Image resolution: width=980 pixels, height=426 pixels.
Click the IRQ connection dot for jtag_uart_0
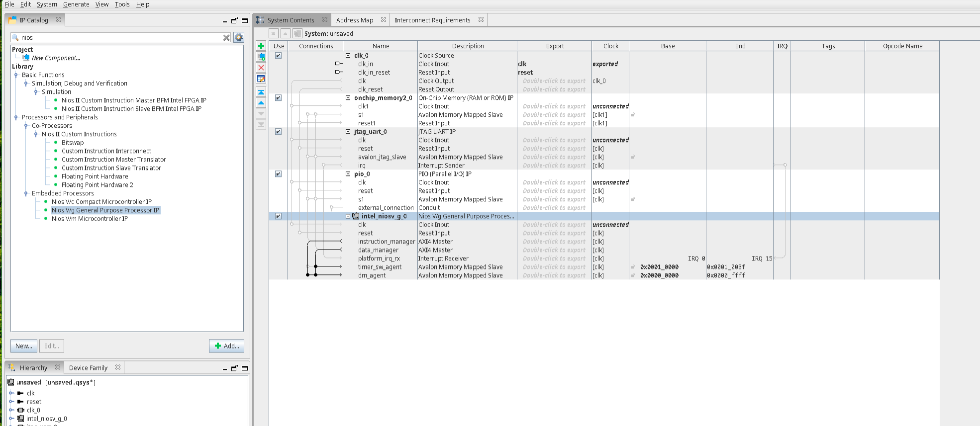[x=785, y=165]
